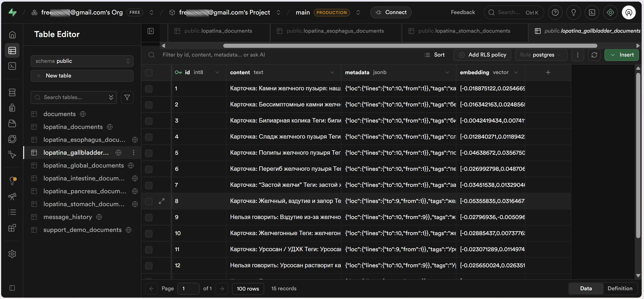Open the organization switcher chevrons

pyautogui.click(x=151, y=12)
